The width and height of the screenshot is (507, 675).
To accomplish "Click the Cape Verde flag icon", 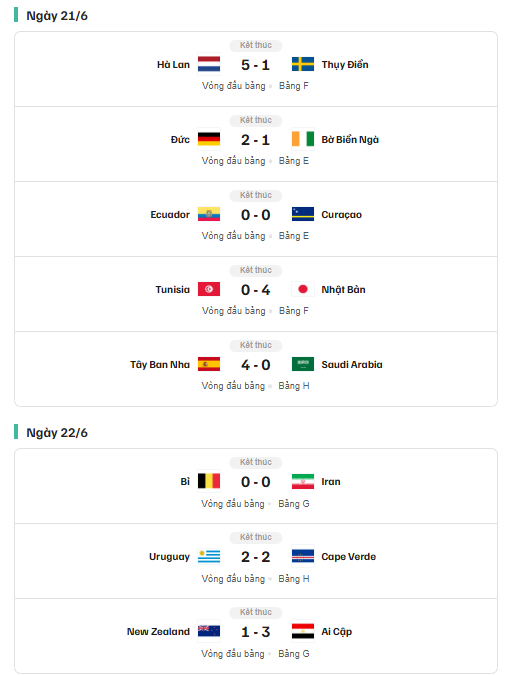I will pos(303,556).
